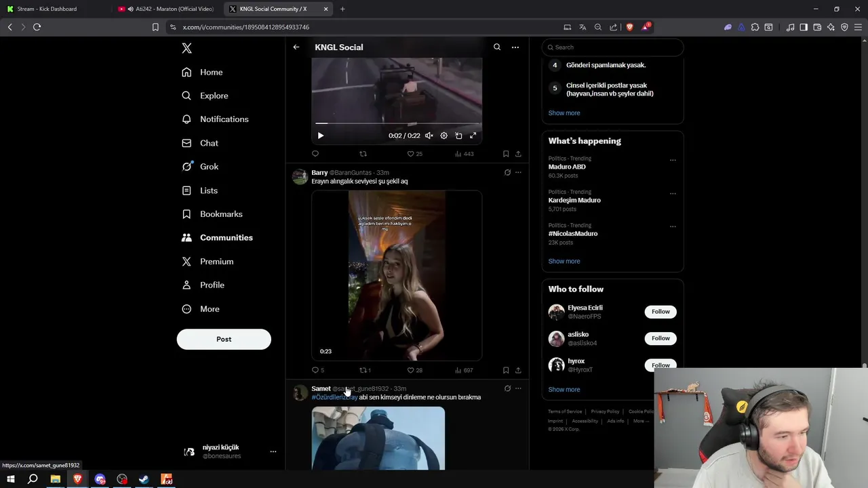View analytics of post with 443 views
868x488 pixels.
(464, 154)
